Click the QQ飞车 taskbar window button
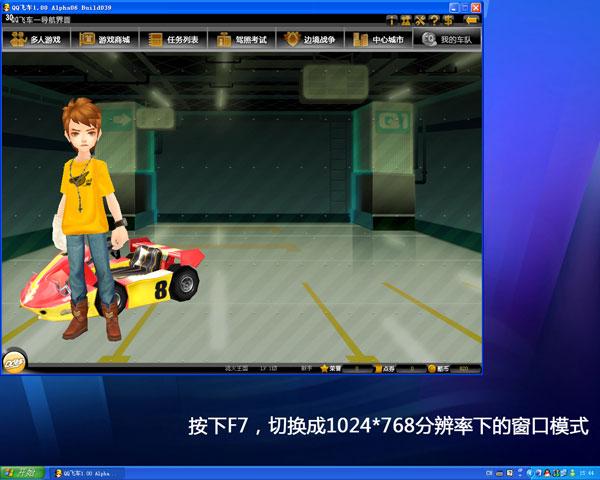600x480 pixels. tap(88, 473)
